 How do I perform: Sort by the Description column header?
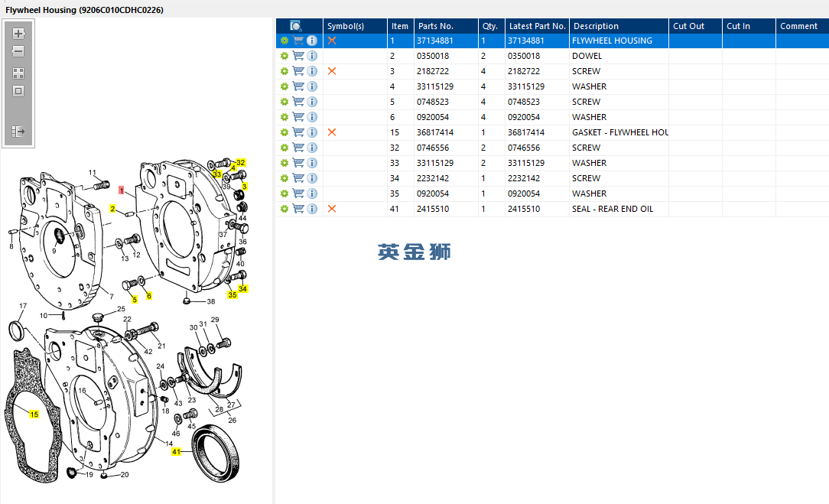coord(597,26)
